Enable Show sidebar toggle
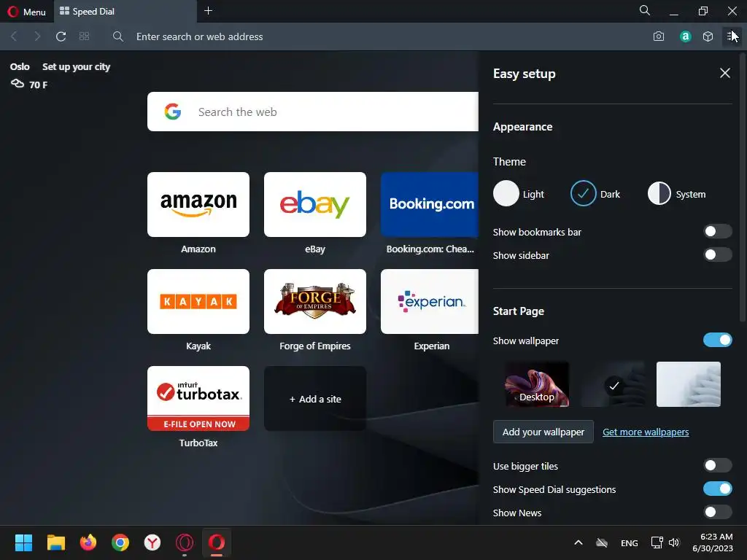Image resolution: width=747 pixels, height=560 pixels. pos(718,254)
